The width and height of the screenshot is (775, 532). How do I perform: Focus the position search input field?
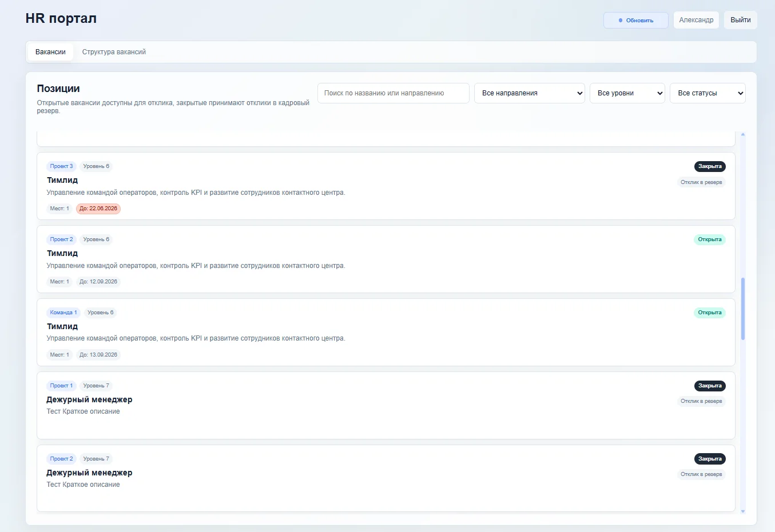(394, 93)
